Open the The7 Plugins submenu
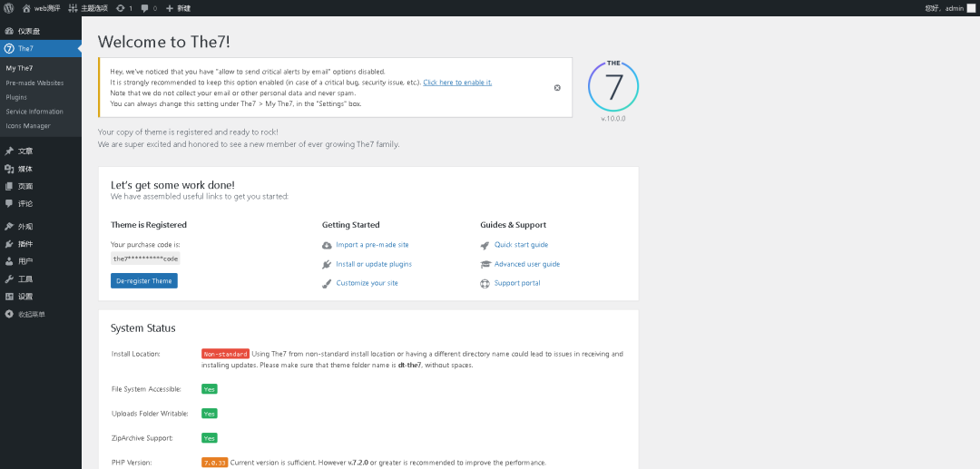 coord(16,97)
